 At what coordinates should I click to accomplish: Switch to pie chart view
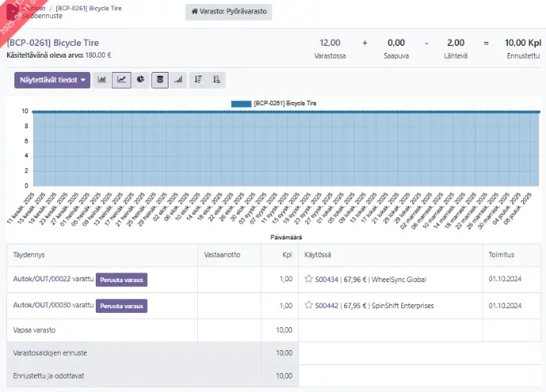(140, 80)
